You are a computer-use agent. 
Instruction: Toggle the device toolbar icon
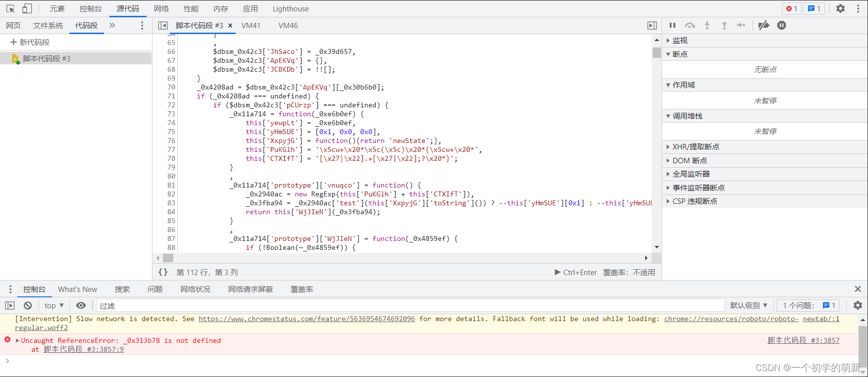point(27,8)
